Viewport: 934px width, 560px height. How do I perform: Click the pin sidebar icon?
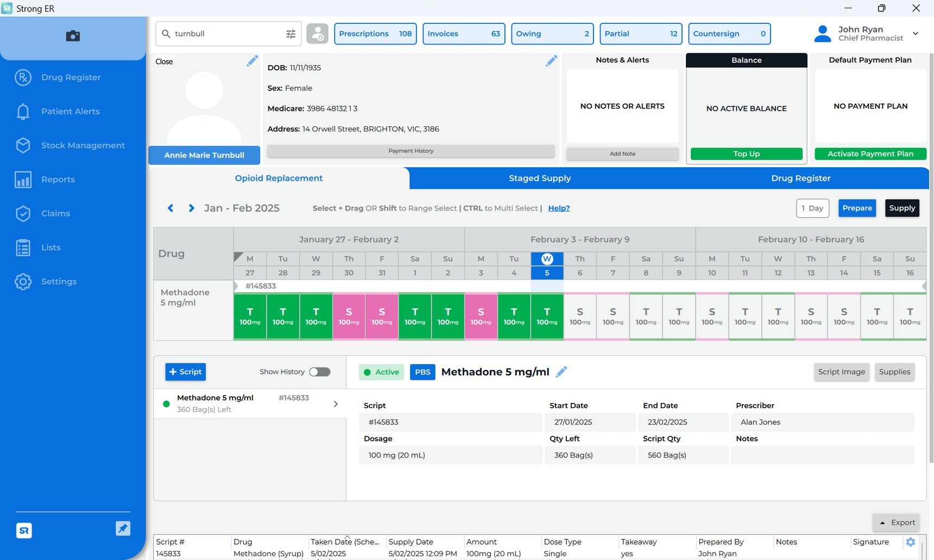tap(123, 529)
